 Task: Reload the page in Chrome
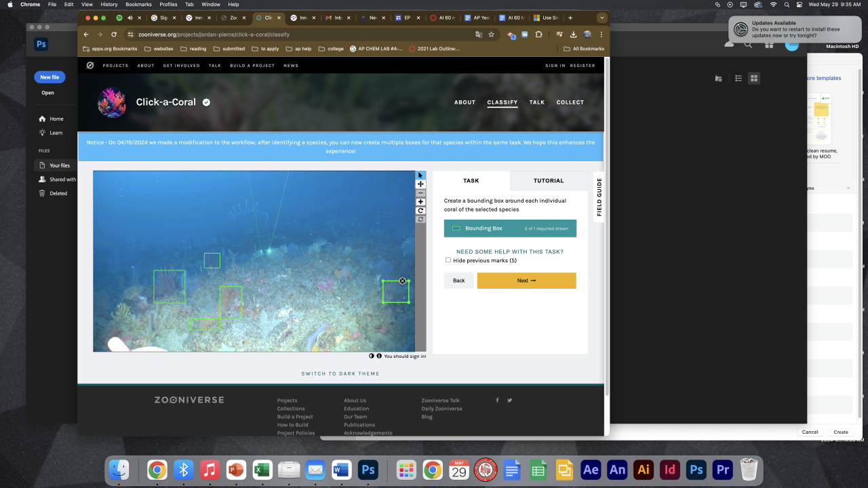(x=113, y=35)
